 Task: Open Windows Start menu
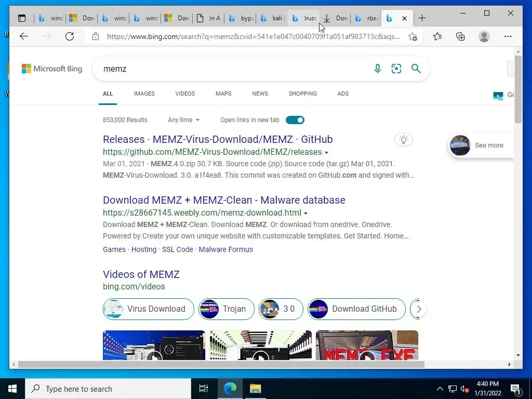pos(12,389)
